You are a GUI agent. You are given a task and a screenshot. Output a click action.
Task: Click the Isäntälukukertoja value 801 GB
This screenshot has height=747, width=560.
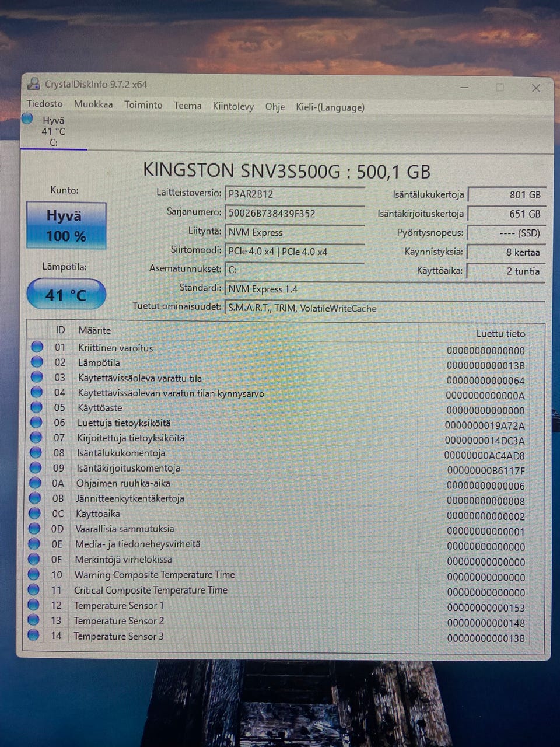click(x=506, y=195)
